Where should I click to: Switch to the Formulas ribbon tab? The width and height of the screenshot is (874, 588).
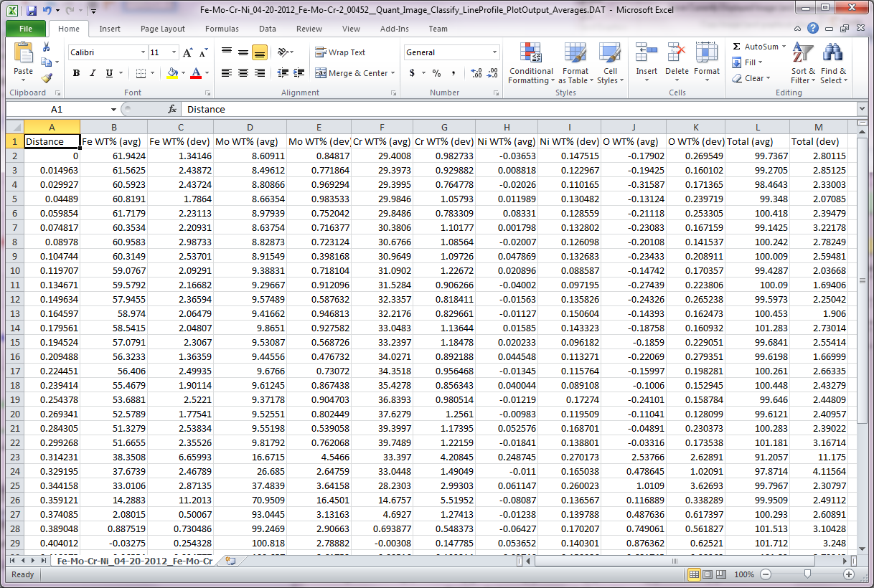(x=222, y=29)
